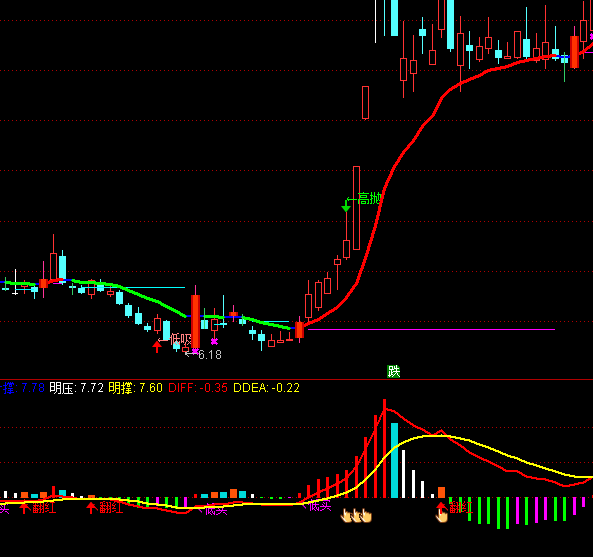Click the red up arrow beside 低吸
Screen dimensions: 593x557
click(157, 346)
